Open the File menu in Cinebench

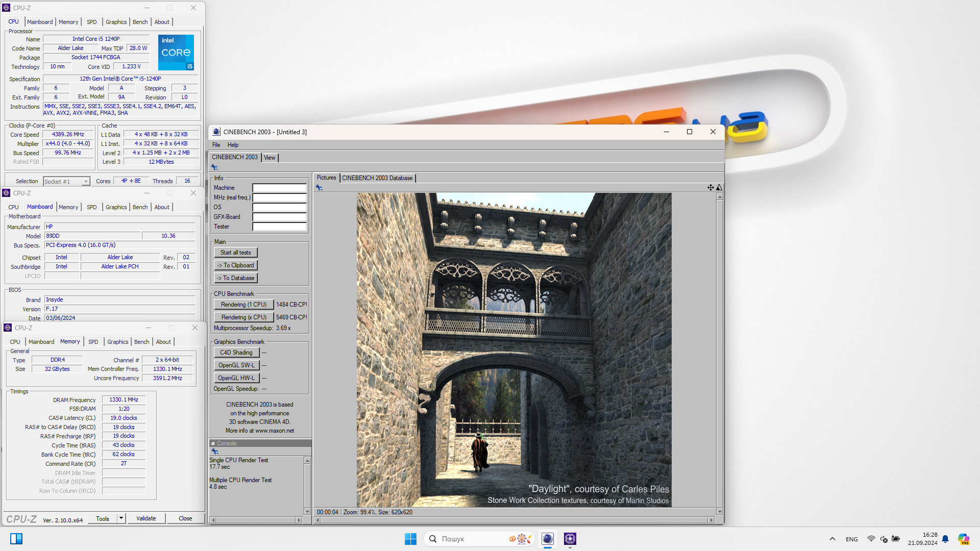[216, 145]
